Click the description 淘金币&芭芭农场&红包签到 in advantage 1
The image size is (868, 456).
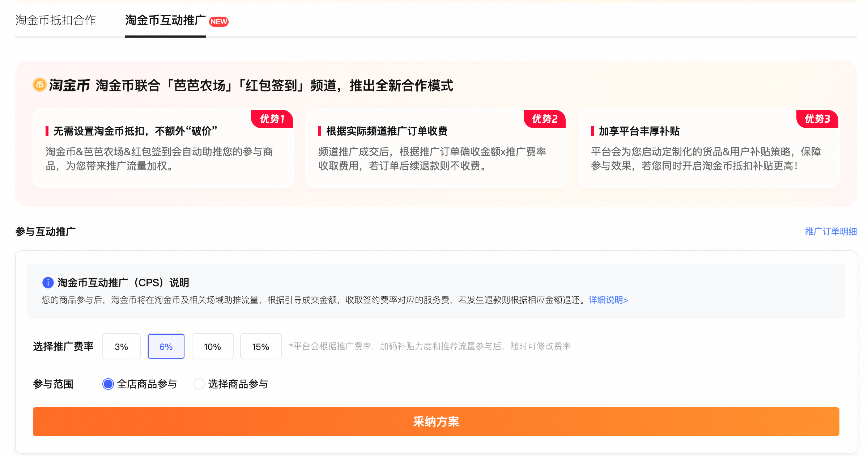click(159, 159)
